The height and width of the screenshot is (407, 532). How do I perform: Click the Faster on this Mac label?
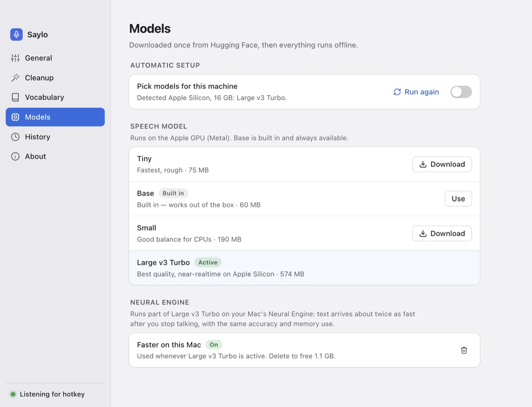click(169, 345)
